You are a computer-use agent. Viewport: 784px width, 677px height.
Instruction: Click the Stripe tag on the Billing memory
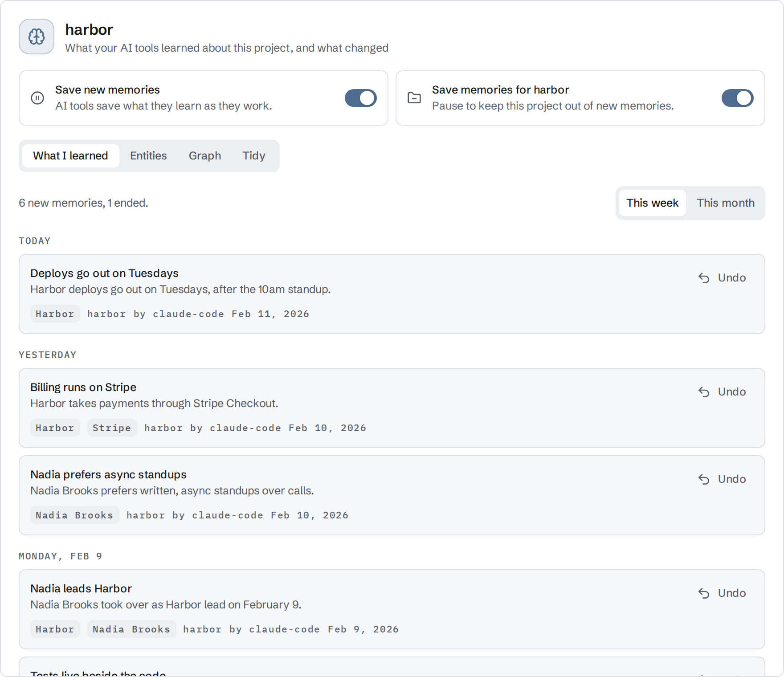coord(112,428)
